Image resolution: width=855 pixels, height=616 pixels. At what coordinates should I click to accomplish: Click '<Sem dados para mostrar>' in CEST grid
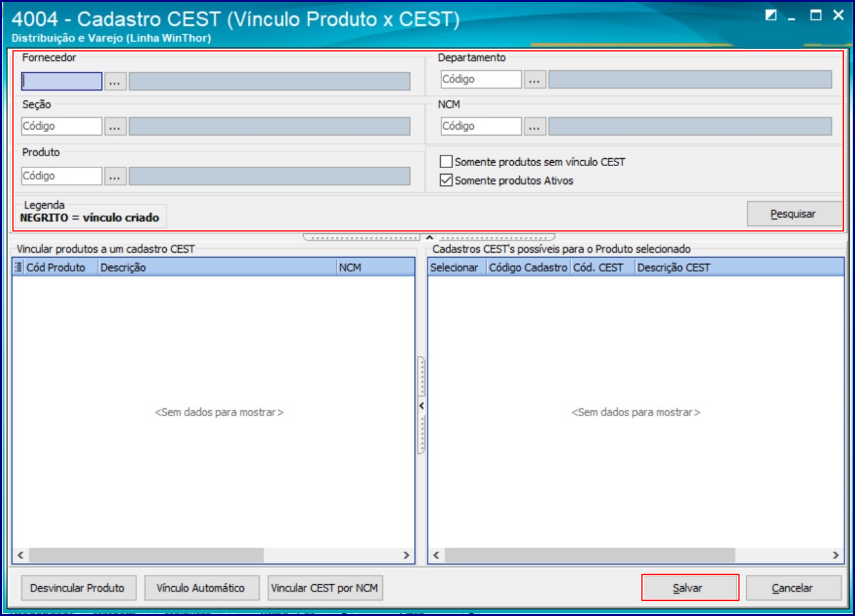636,413
